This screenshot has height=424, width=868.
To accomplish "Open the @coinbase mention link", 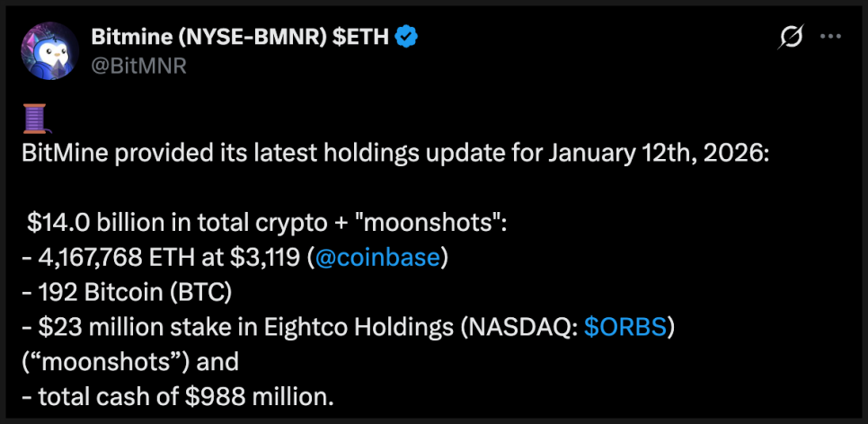I will point(376,258).
